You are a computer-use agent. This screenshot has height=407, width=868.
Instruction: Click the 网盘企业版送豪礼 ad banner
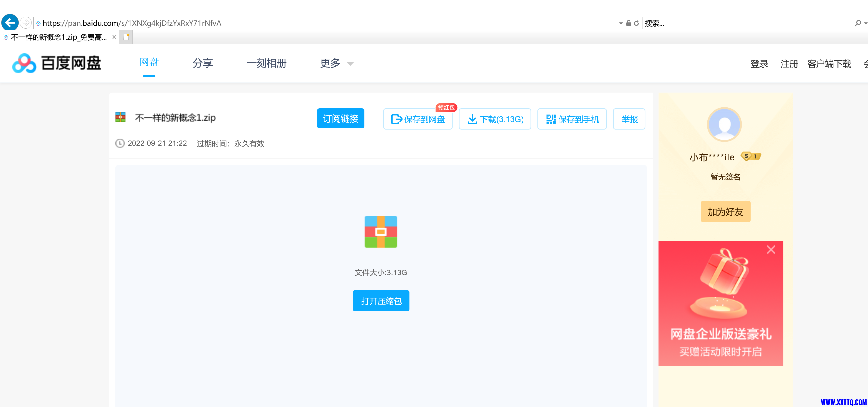[x=720, y=303]
